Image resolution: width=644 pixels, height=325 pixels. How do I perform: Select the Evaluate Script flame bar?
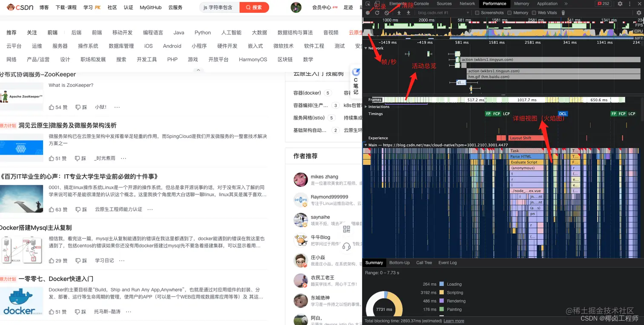[x=526, y=162]
